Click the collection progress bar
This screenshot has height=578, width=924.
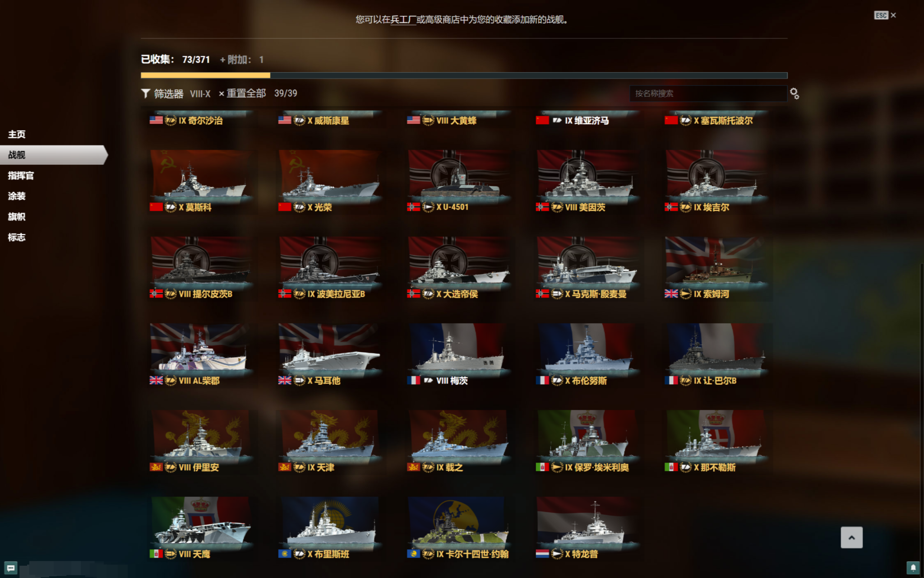tap(464, 75)
